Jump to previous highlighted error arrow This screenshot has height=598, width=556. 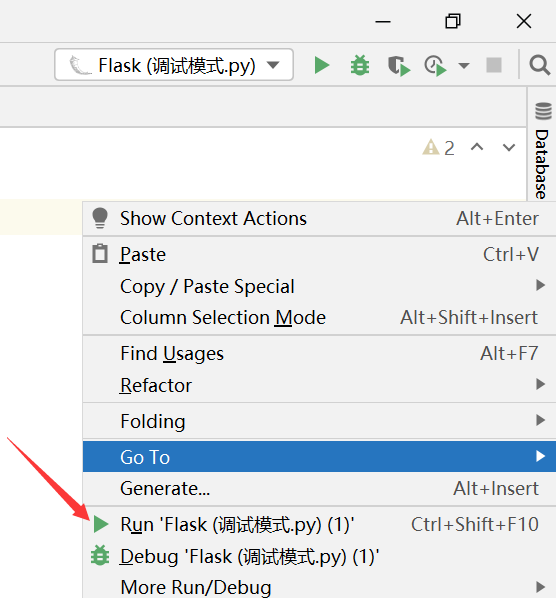pyautogui.click(x=477, y=147)
